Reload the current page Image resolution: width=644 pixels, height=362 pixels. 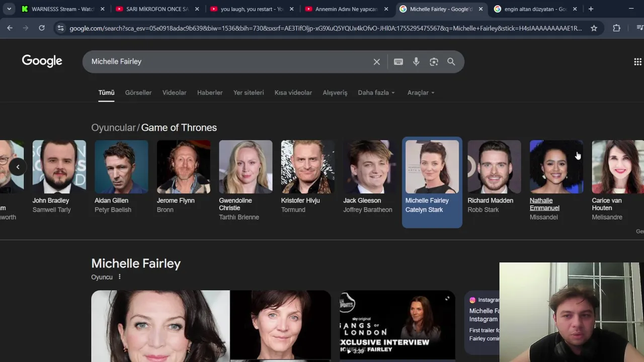[42, 28]
